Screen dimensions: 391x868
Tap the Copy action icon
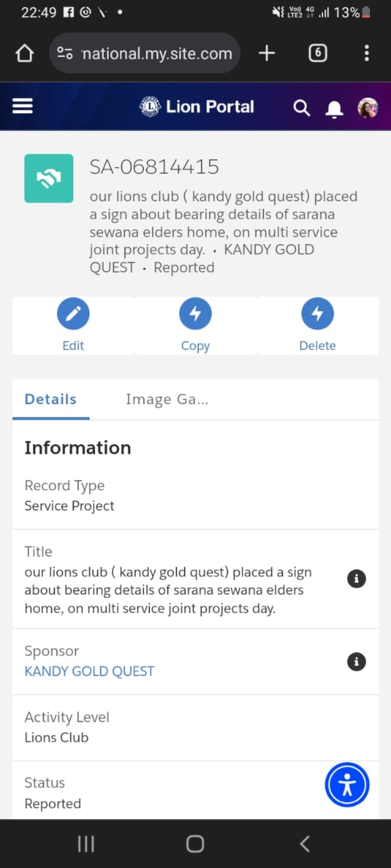tap(195, 313)
